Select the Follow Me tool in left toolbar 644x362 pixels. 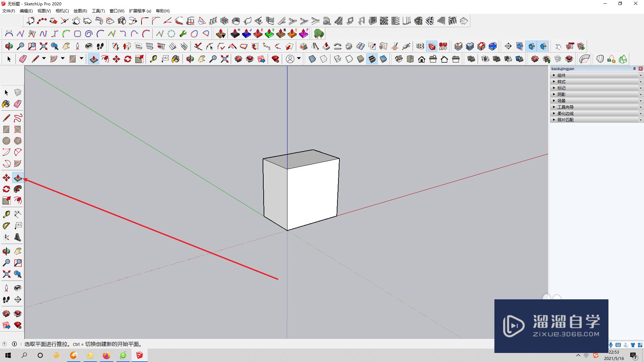[18, 189]
